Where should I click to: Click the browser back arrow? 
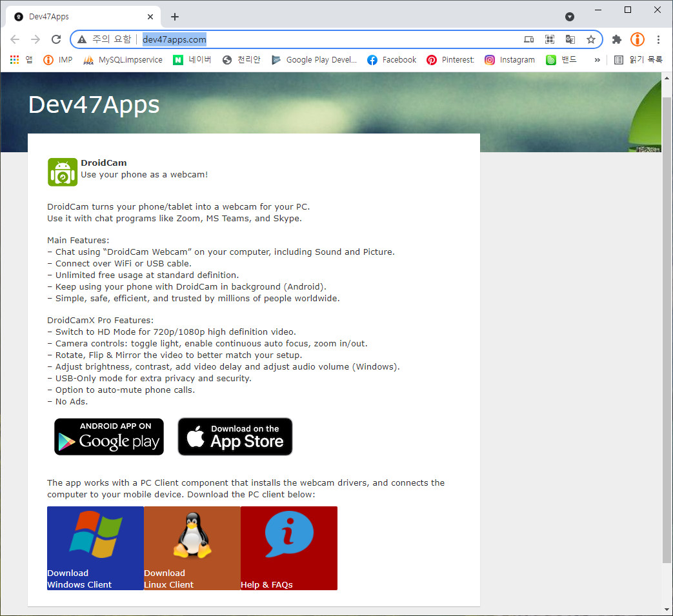coord(15,39)
